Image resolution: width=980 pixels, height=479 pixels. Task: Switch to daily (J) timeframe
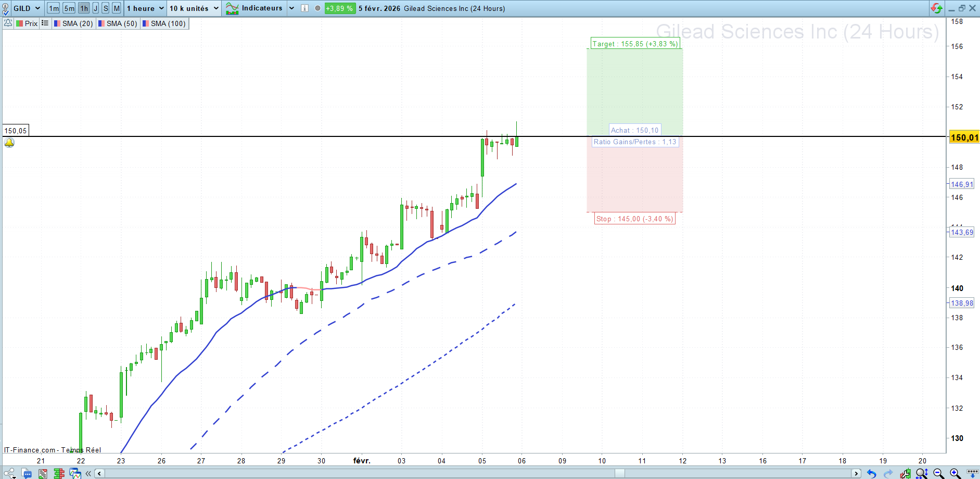(96, 8)
